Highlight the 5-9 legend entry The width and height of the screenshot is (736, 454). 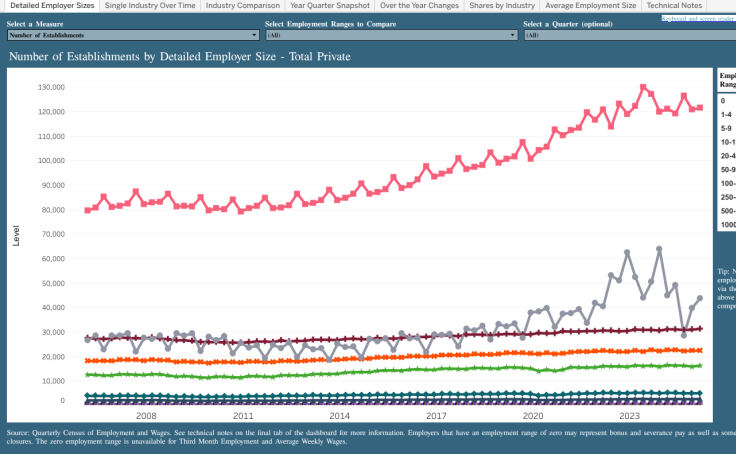(725, 129)
